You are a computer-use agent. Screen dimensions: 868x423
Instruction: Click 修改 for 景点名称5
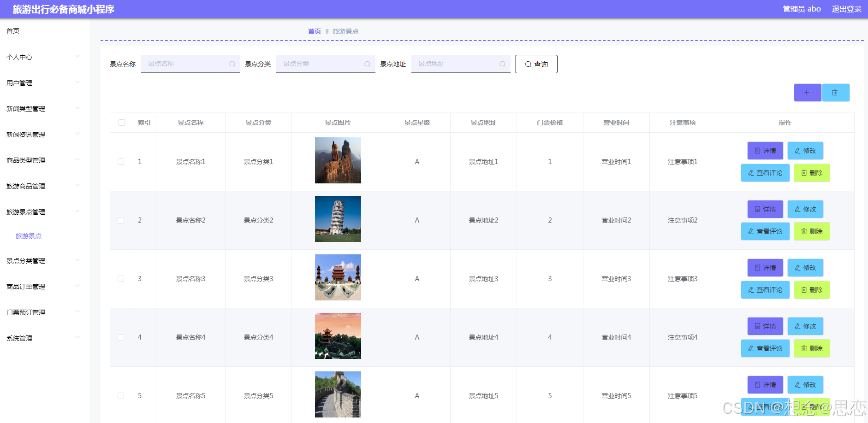[805, 385]
